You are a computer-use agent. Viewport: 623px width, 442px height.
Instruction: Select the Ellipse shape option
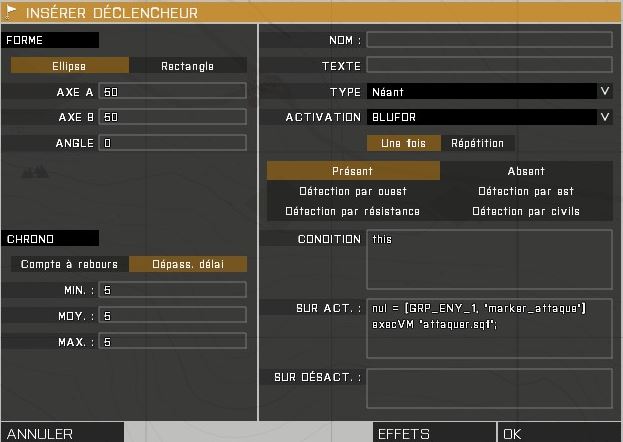coord(69,66)
